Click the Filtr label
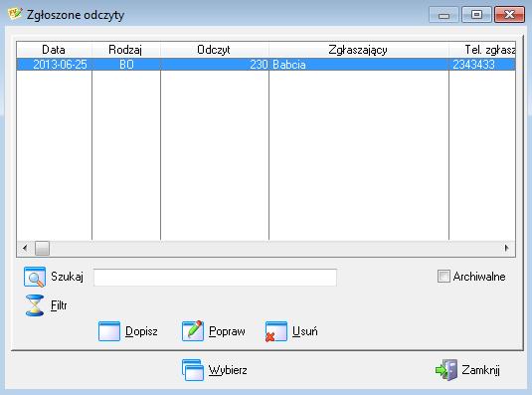Image resolution: width=532 pixels, height=395 pixels. 59,305
